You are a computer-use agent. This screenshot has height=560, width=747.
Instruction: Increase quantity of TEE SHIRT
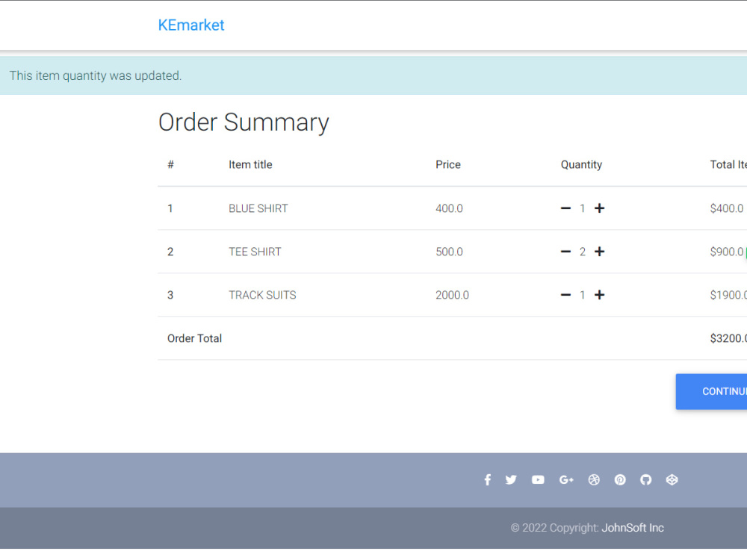coord(599,252)
